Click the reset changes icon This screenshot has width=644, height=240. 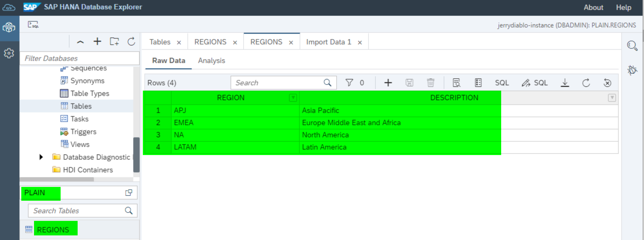(607, 82)
